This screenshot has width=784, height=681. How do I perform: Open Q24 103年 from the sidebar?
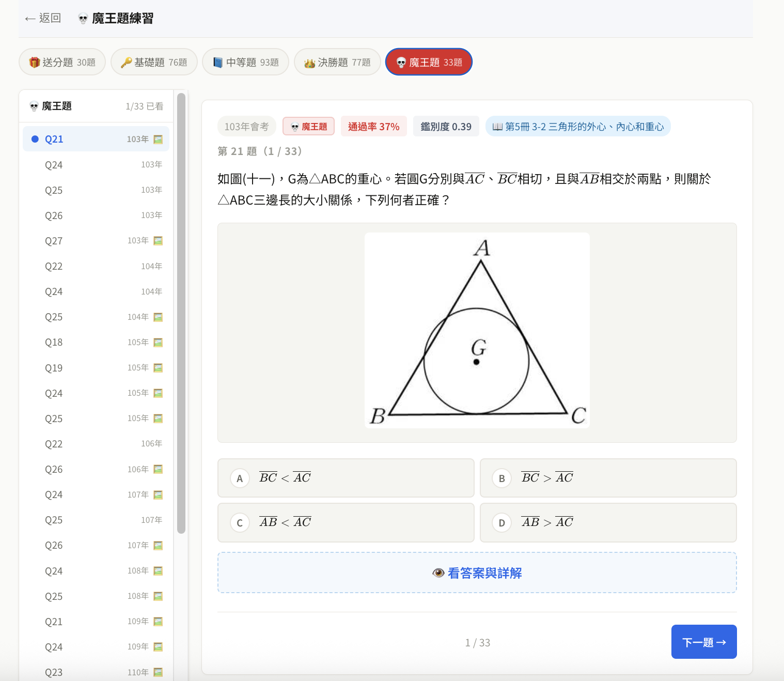[96, 164]
